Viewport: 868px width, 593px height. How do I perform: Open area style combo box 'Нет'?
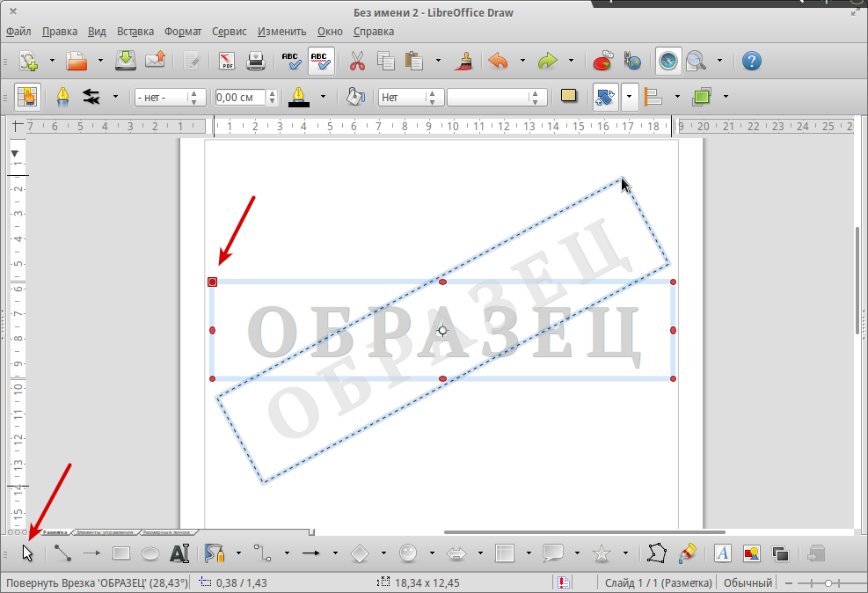(x=412, y=98)
